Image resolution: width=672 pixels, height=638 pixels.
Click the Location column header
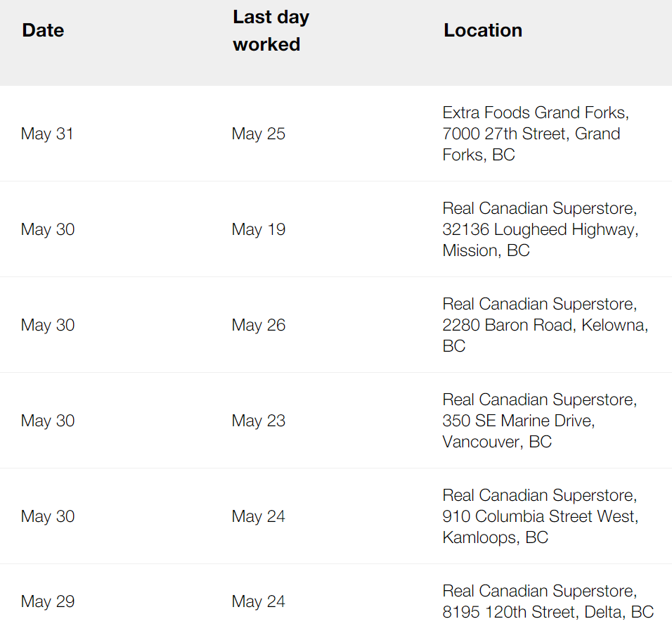coord(483,30)
